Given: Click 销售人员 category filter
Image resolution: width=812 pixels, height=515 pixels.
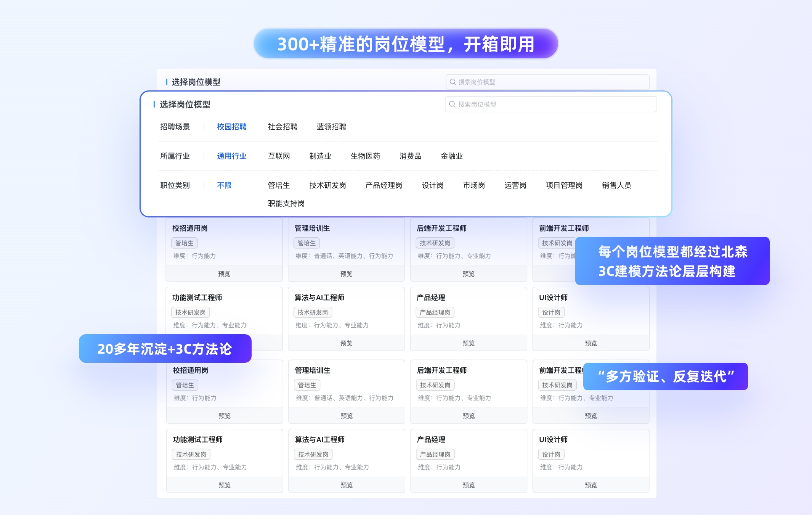Looking at the screenshot, I should coord(616,185).
